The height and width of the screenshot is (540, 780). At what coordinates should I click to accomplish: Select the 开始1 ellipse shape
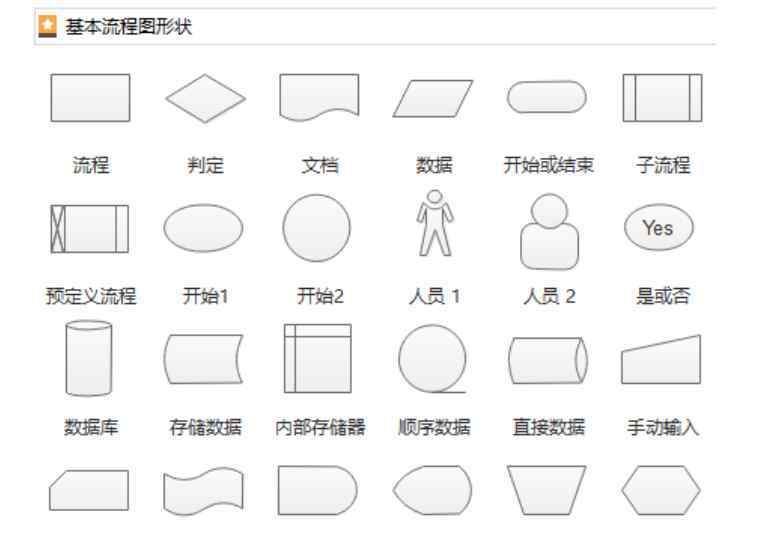click(x=203, y=228)
